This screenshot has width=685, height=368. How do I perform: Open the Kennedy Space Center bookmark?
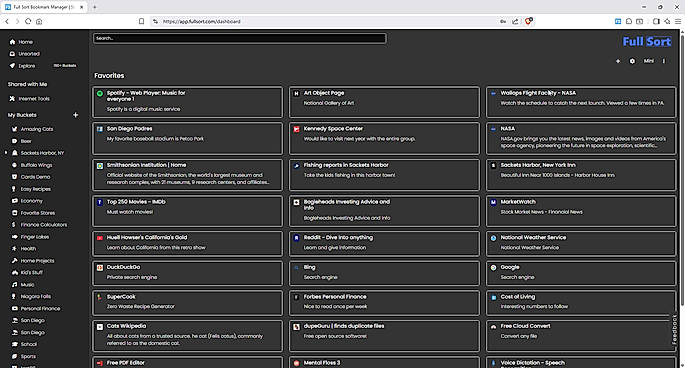click(384, 138)
